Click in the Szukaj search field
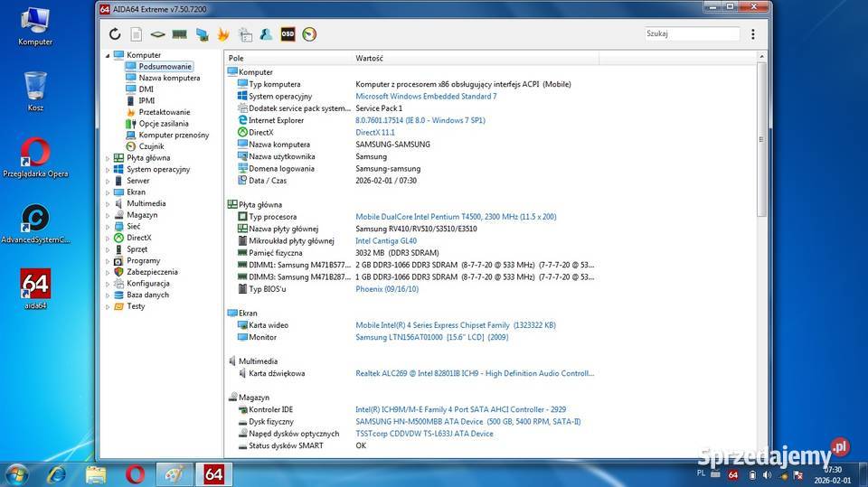 point(692,33)
